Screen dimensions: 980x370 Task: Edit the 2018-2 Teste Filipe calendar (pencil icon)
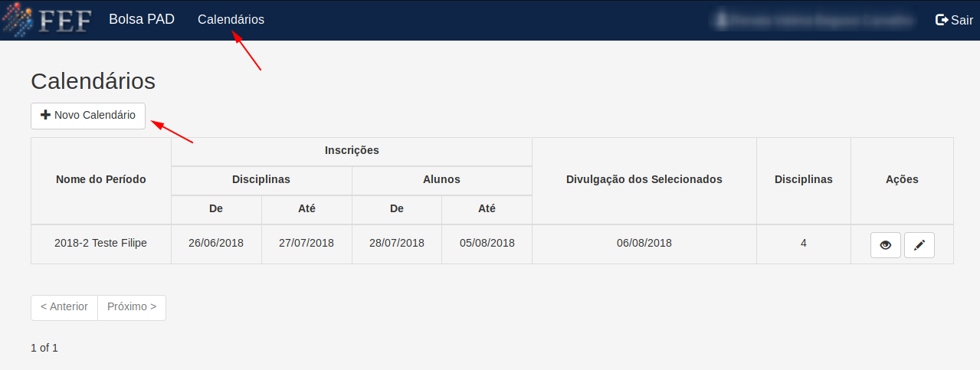coord(919,245)
